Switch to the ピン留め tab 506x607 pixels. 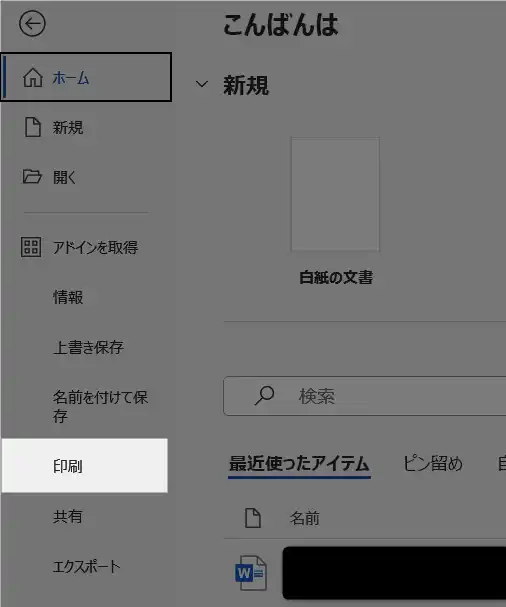(433, 463)
